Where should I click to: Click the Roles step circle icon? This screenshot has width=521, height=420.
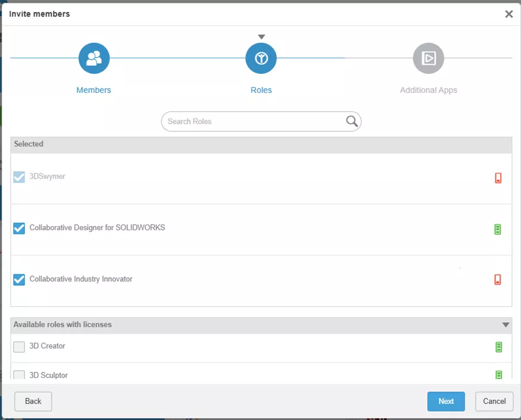[x=261, y=58]
